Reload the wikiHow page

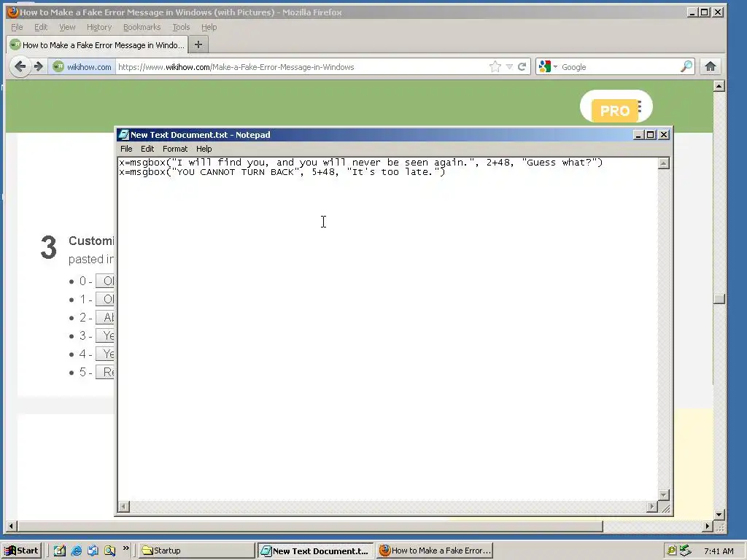522,66
